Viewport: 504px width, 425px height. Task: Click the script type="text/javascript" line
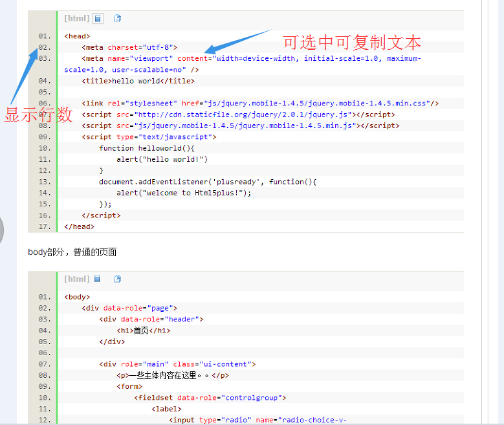tap(149, 137)
